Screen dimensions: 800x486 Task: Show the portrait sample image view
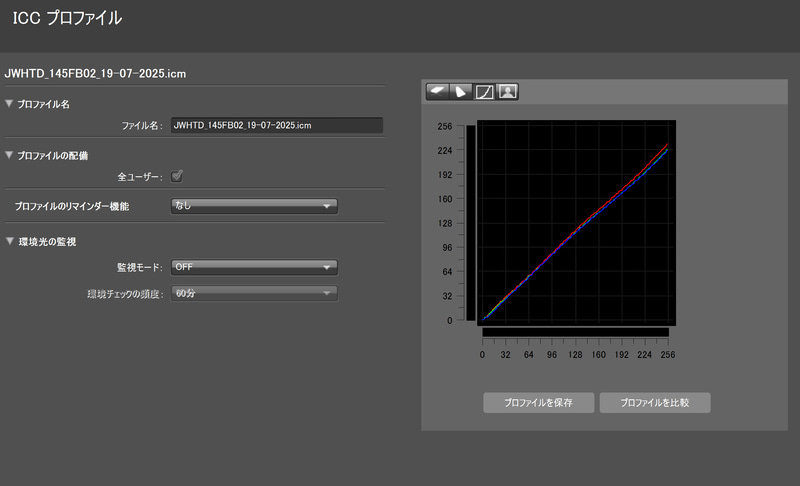coord(507,92)
